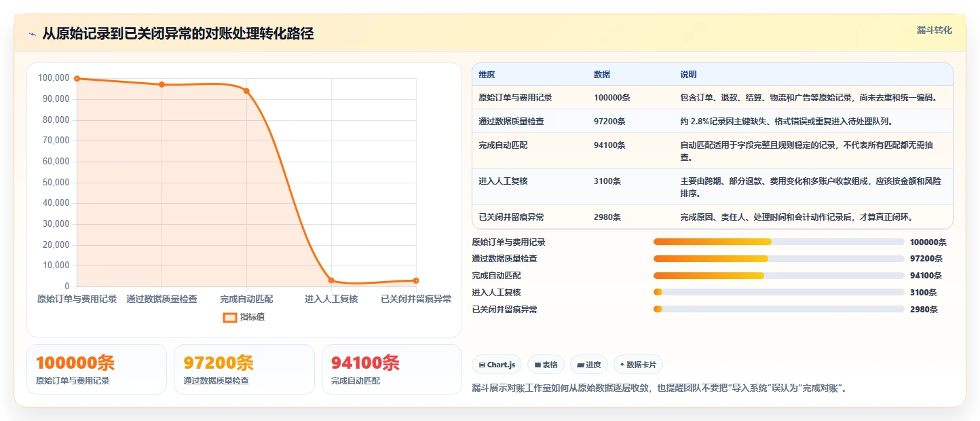Click the chart point at 通过数据质量检查
The image size is (980, 421).
pyautogui.click(x=162, y=85)
